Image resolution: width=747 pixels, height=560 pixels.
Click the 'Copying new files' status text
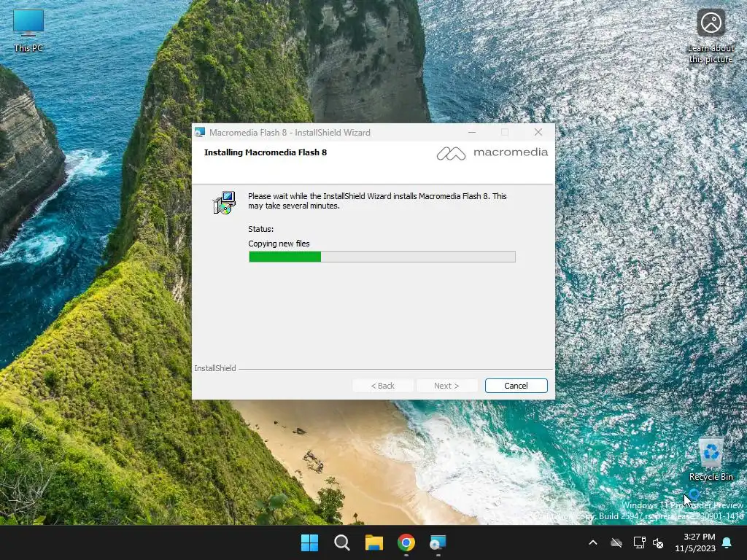pyautogui.click(x=279, y=244)
